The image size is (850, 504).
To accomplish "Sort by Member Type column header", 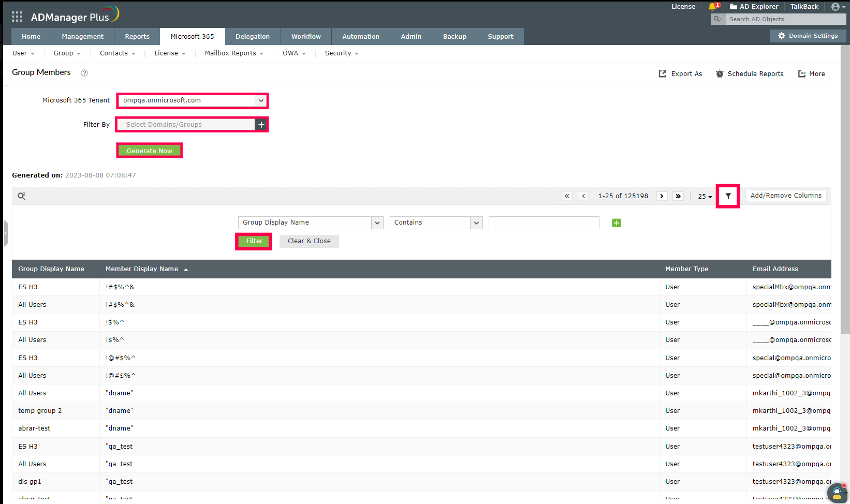I will (686, 269).
